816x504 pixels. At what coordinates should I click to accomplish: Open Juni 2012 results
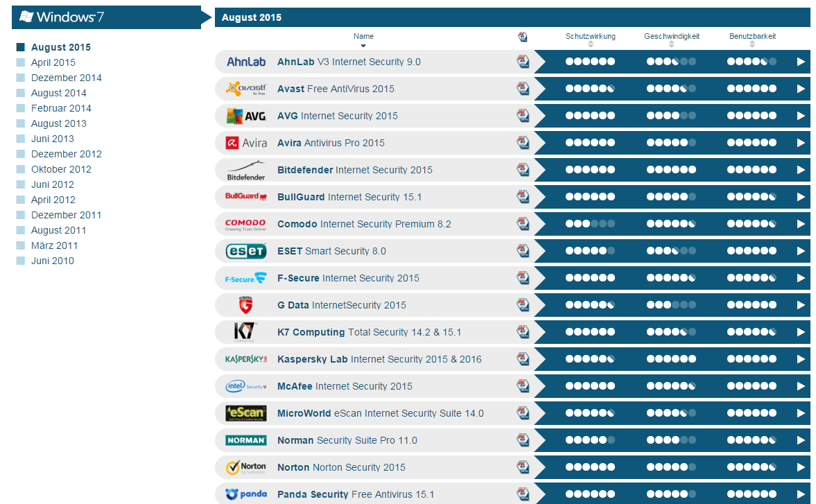(53, 184)
